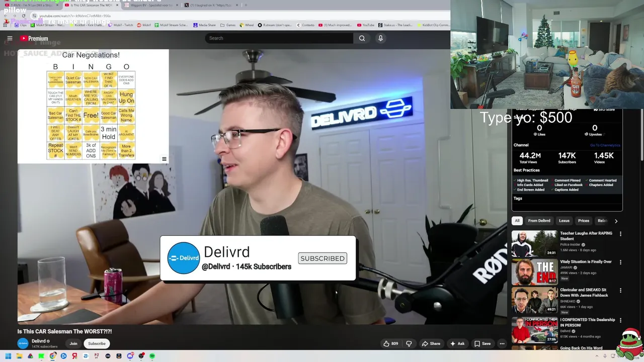Subscribe to Delivrd below the video
The image size is (644, 362).
pos(97,343)
